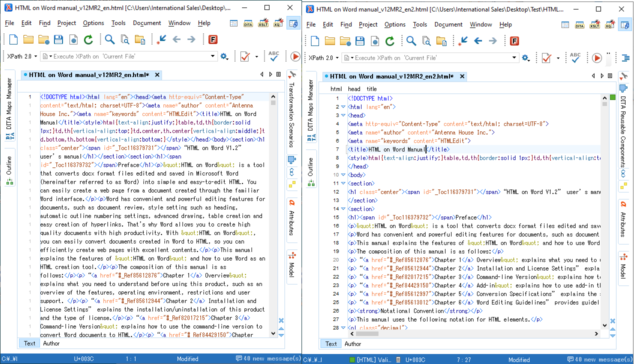Open Options menu in right window
The height and width of the screenshot is (364, 634).
(x=395, y=24)
